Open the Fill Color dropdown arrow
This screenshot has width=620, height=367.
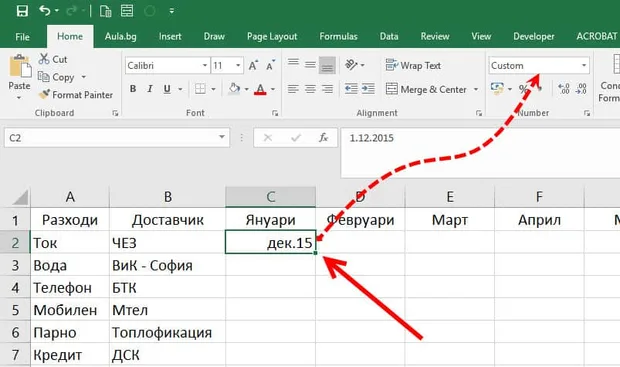coord(246,89)
